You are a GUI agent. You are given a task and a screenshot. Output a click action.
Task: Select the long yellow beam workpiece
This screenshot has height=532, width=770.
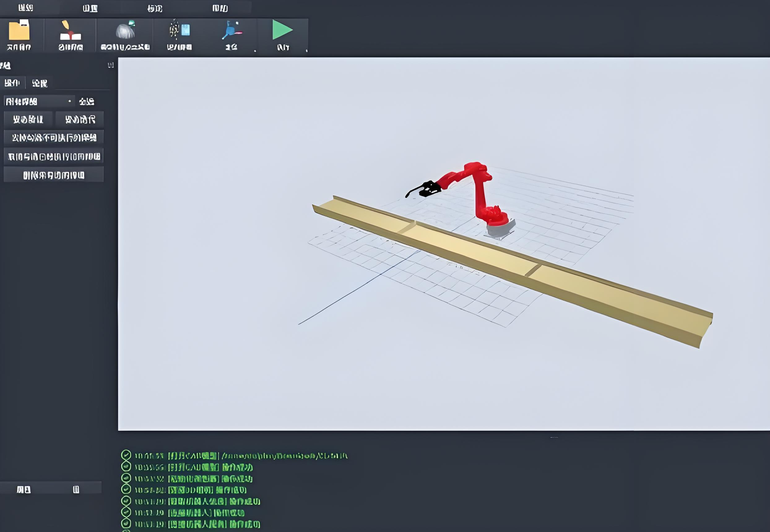click(x=512, y=272)
